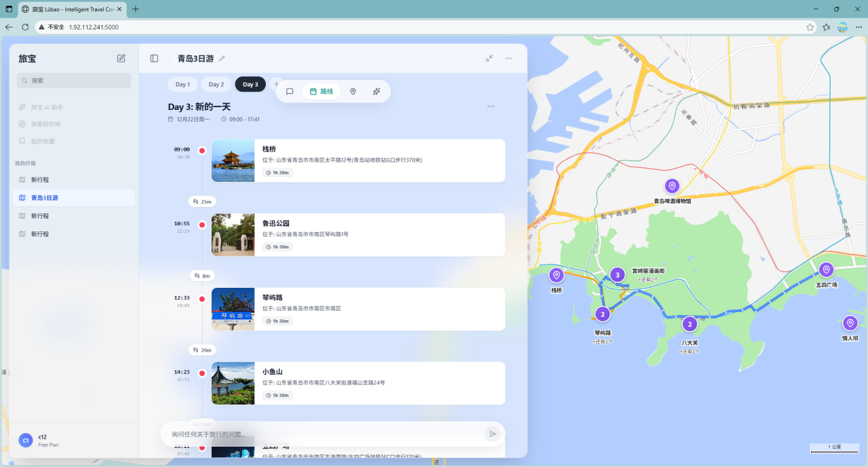Click the cluster marker 3 near 宫崎骏漫画街
This screenshot has height=467, width=868.
(x=616, y=275)
